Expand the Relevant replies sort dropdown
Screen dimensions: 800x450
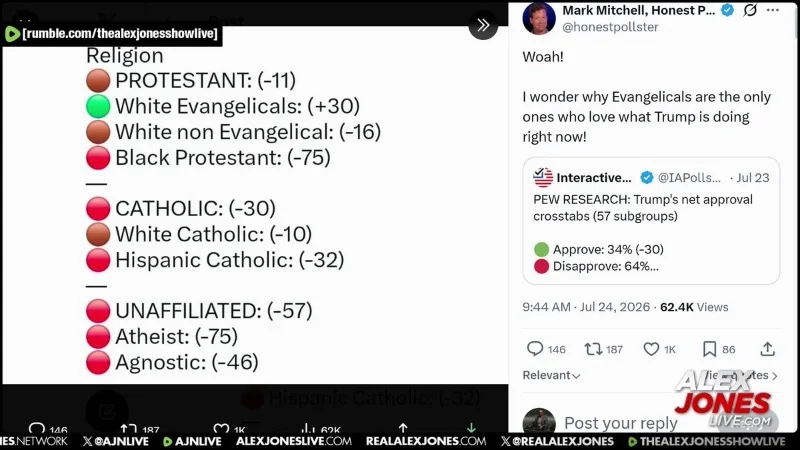pos(551,375)
